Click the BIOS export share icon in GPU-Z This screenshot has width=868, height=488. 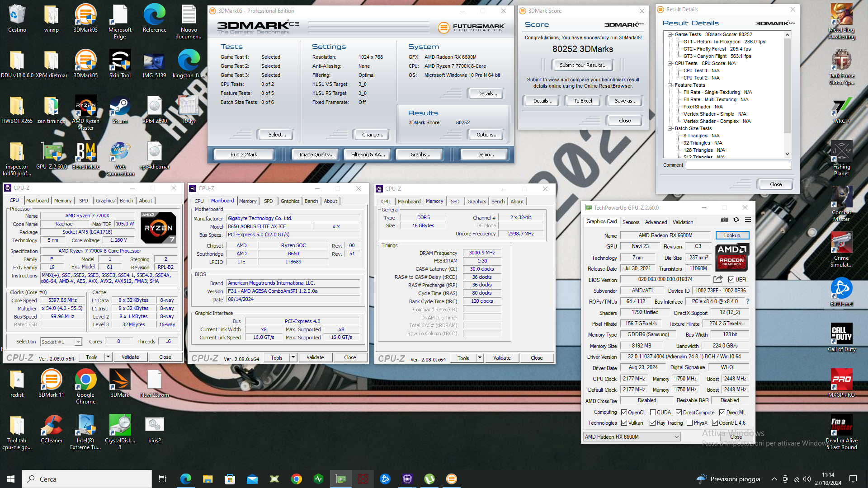pos(718,279)
